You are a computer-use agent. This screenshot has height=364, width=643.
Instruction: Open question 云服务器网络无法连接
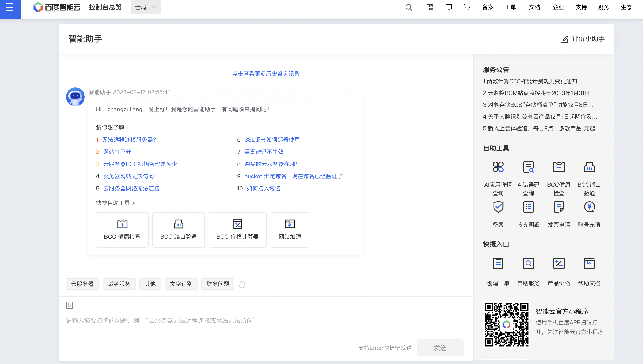coord(131,189)
